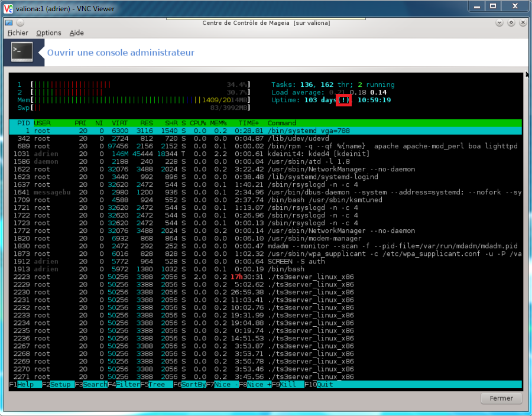Sort by the CPU% column header

198,123
